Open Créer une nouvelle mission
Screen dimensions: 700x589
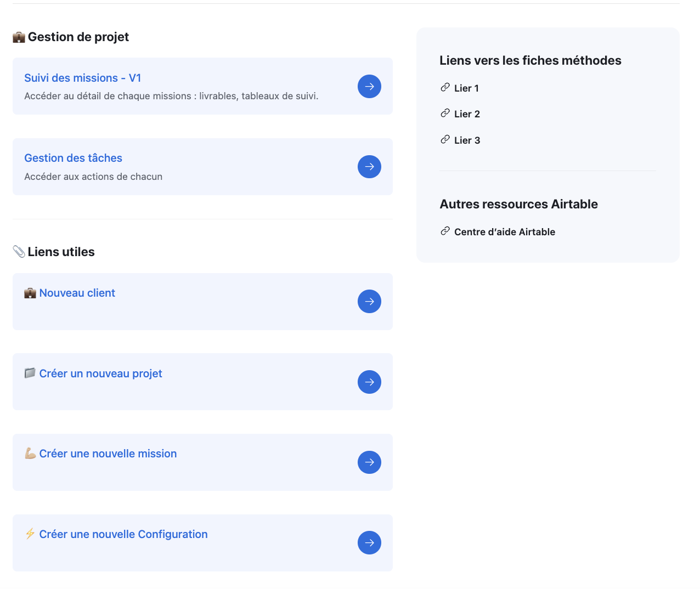click(x=108, y=454)
